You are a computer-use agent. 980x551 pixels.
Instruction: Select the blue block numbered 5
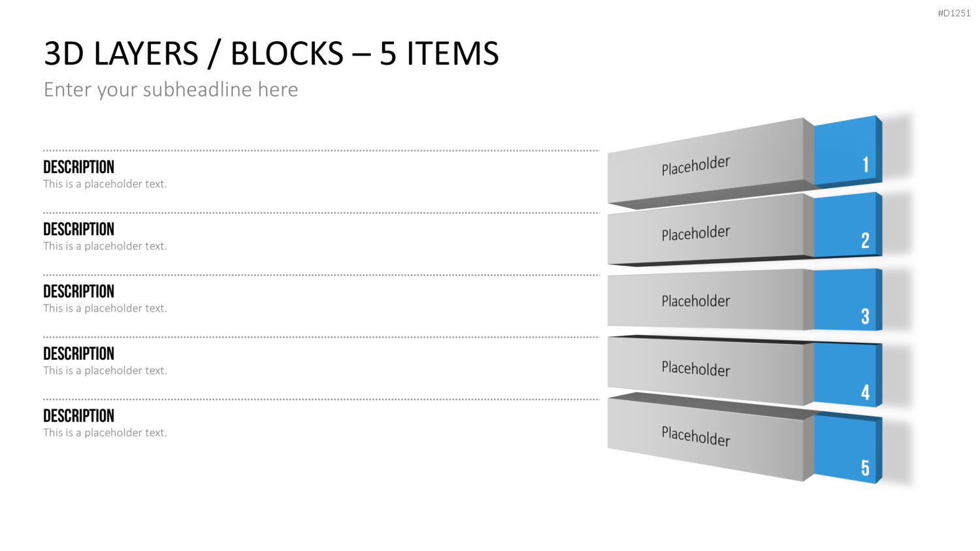847,449
